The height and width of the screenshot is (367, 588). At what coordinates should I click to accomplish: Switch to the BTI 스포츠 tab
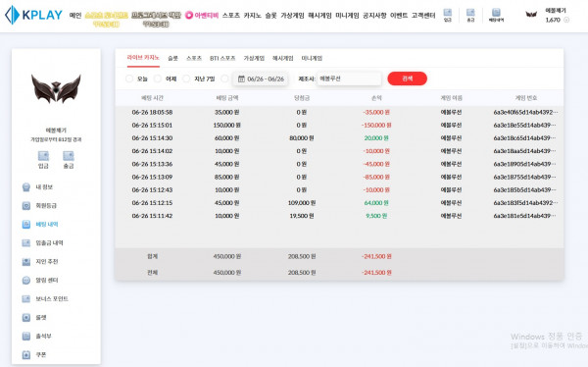pyautogui.click(x=222, y=58)
